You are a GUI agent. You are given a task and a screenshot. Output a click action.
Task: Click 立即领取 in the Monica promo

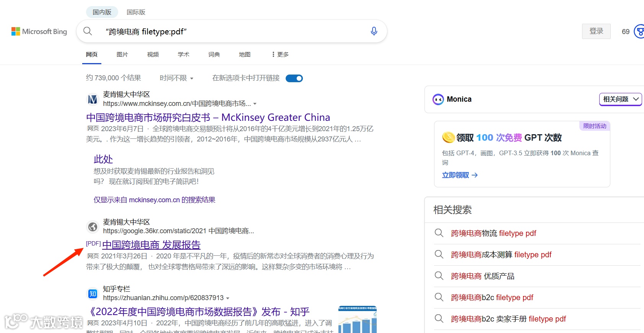click(x=460, y=175)
